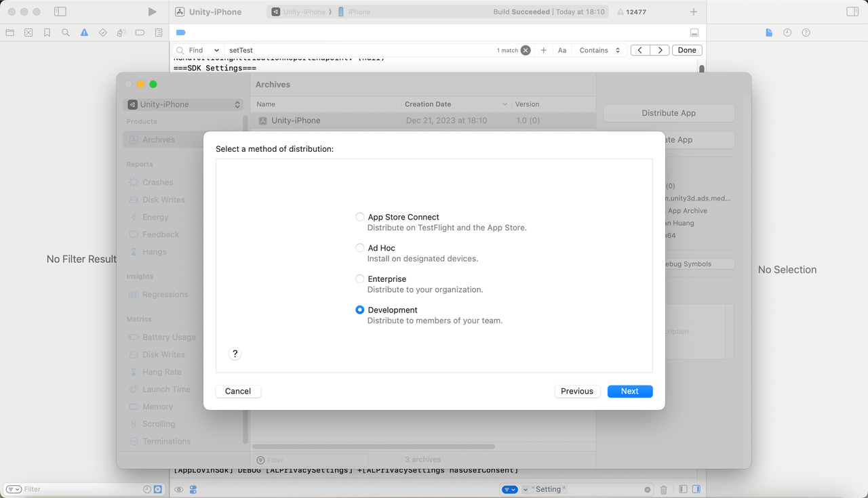This screenshot has height=498, width=868.
Task: Sort archives by Creation Date column
Action: tap(456, 104)
